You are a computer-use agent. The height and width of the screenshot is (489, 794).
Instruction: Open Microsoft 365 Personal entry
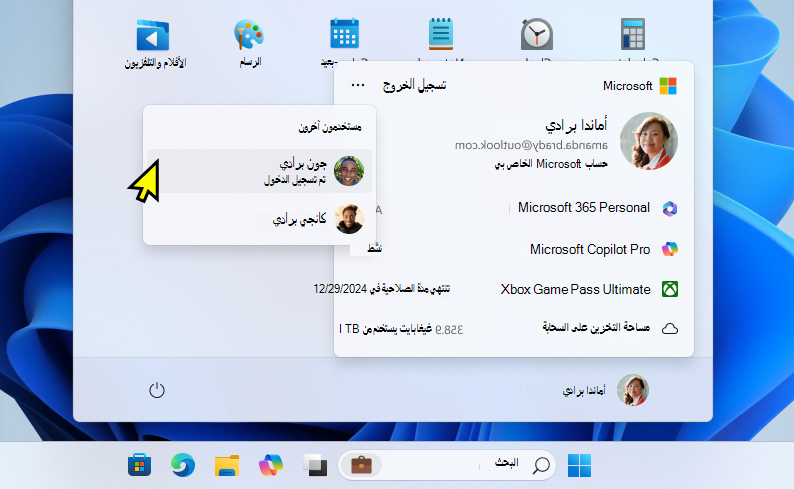pos(583,208)
